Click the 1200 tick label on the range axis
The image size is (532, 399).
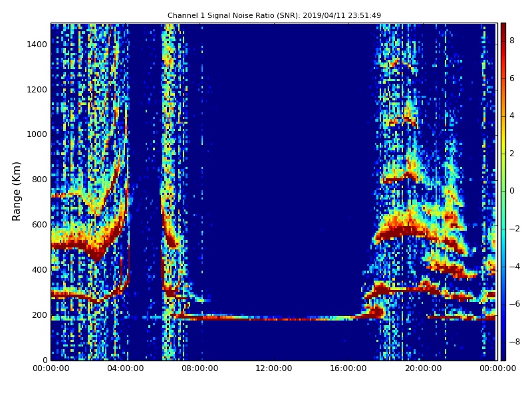pos(37,90)
